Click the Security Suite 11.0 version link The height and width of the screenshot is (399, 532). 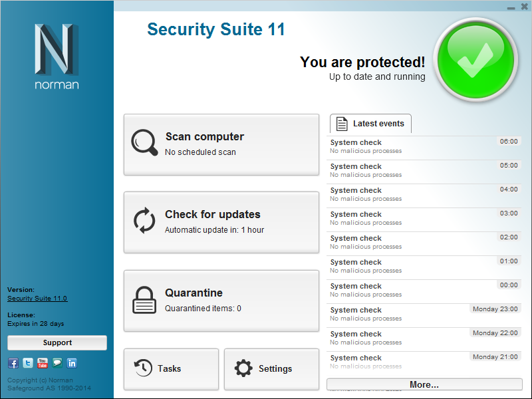click(37, 299)
